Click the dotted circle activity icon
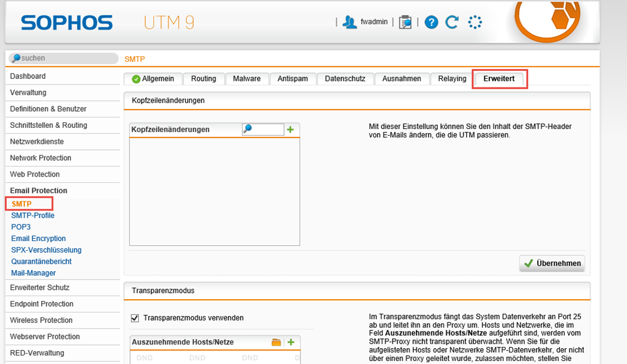Viewport: 627px width, 364px height. (x=475, y=22)
